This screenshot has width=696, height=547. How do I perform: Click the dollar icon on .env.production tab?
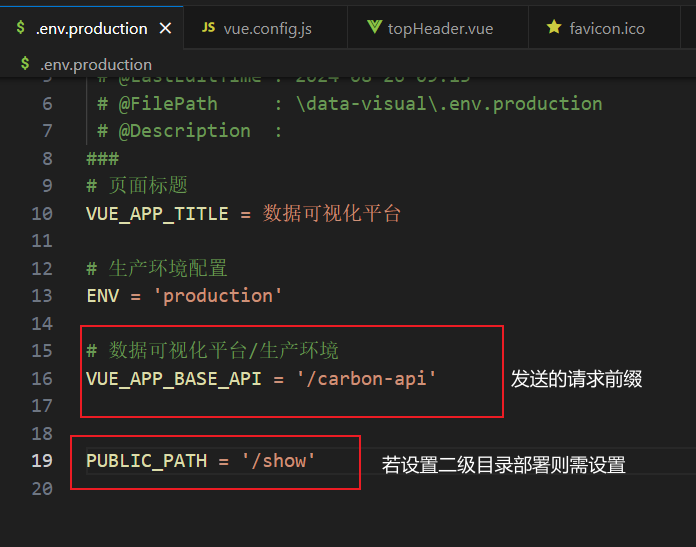point(20,28)
